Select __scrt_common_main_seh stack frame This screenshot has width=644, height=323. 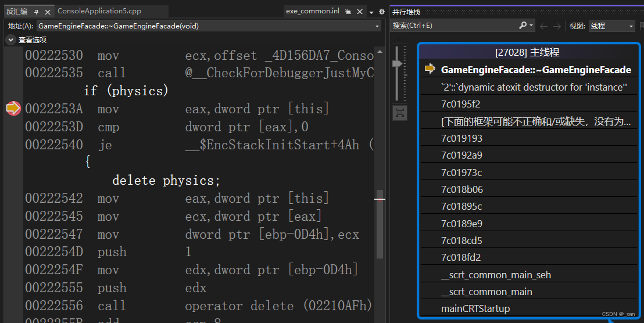tap(496, 275)
